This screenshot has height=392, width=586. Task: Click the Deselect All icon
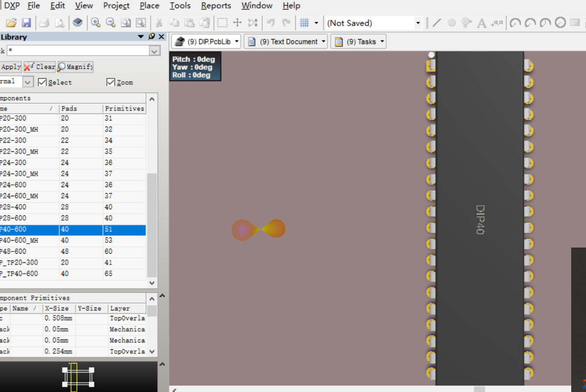point(253,23)
